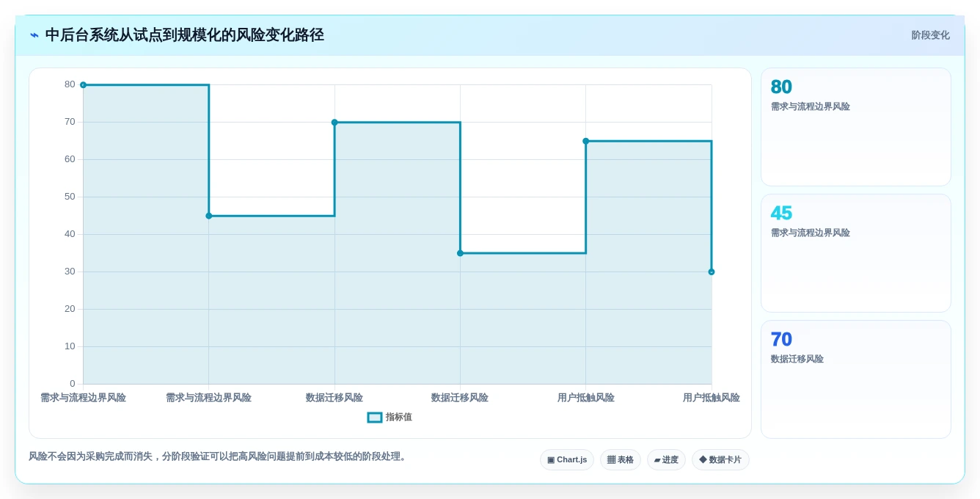Click y-axis label 0
Viewport: 980px width, 499px height.
click(x=73, y=384)
